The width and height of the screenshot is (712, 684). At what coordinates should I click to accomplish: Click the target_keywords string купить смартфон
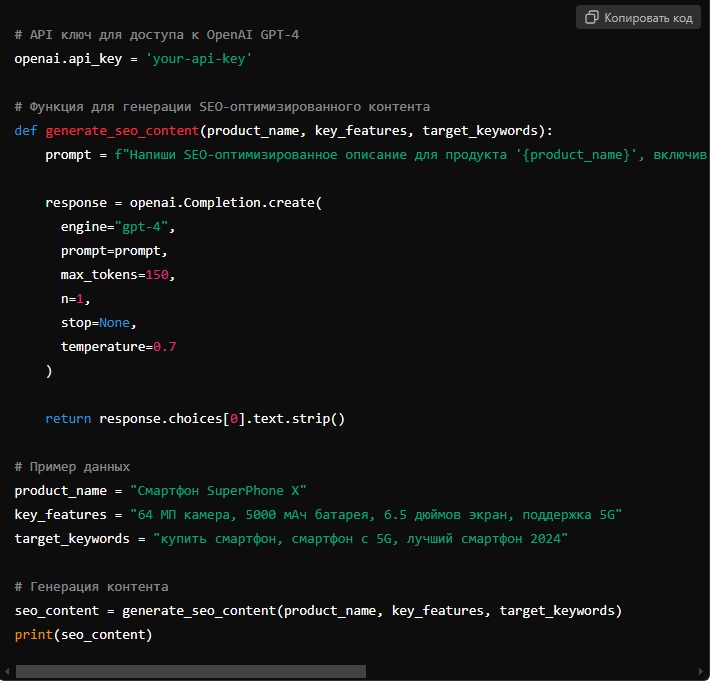coord(360,539)
